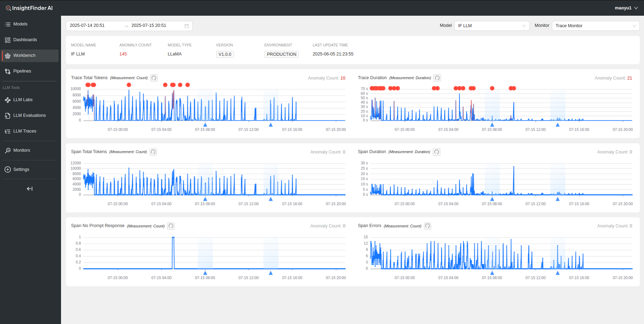The height and width of the screenshot is (324, 644).
Task: Click the PRODUCTION environment tag
Action: point(281,54)
